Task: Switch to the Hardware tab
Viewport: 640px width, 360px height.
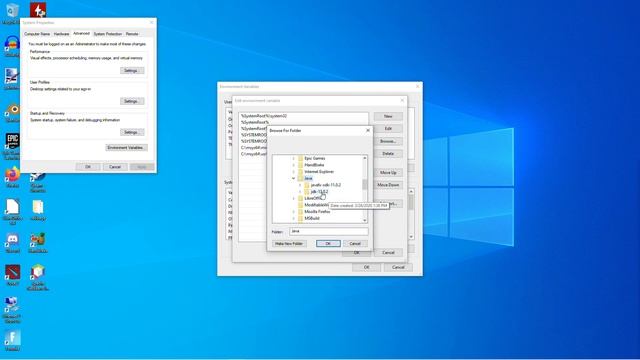Action: (61, 34)
